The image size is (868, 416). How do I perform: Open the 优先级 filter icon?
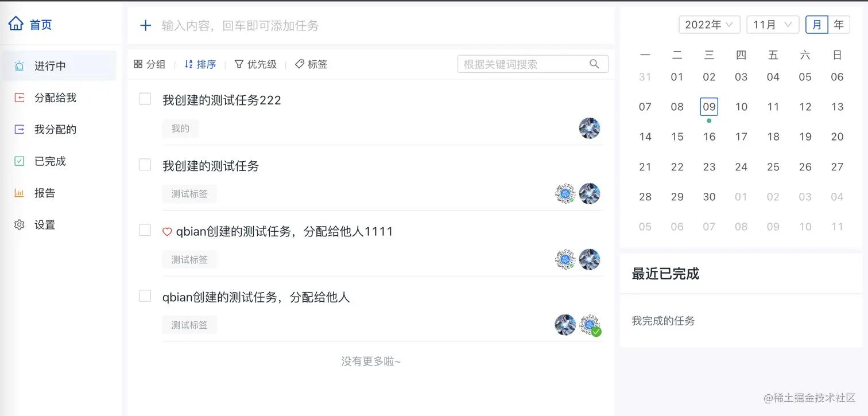(x=239, y=64)
